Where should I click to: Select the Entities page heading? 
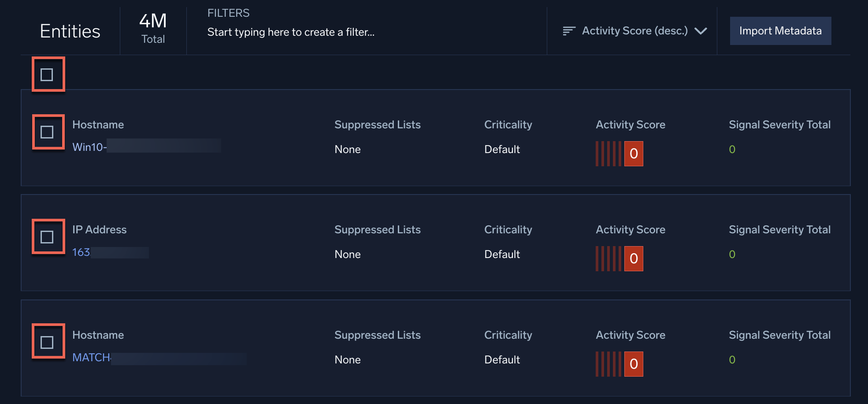coord(70,31)
